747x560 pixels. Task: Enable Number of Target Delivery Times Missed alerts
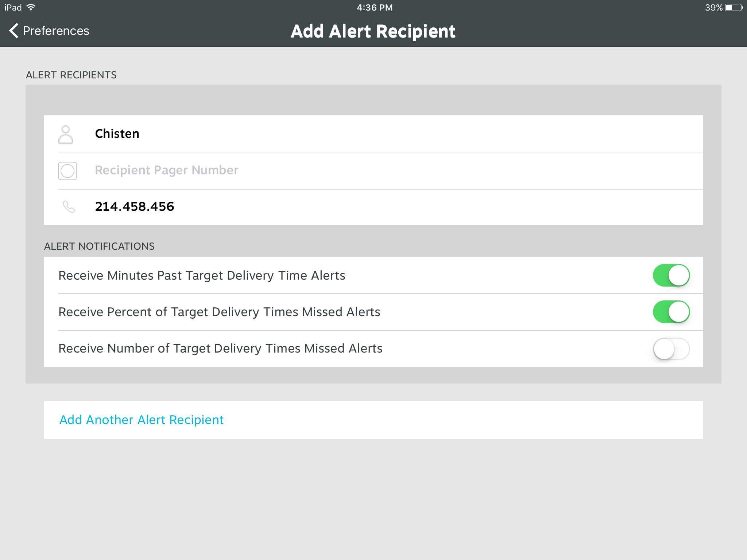pyautogui.click(x=671, y=349)
